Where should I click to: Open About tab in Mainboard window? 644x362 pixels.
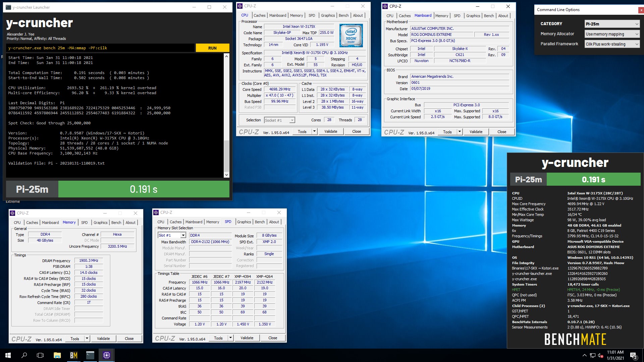click(x=503, y=16)
